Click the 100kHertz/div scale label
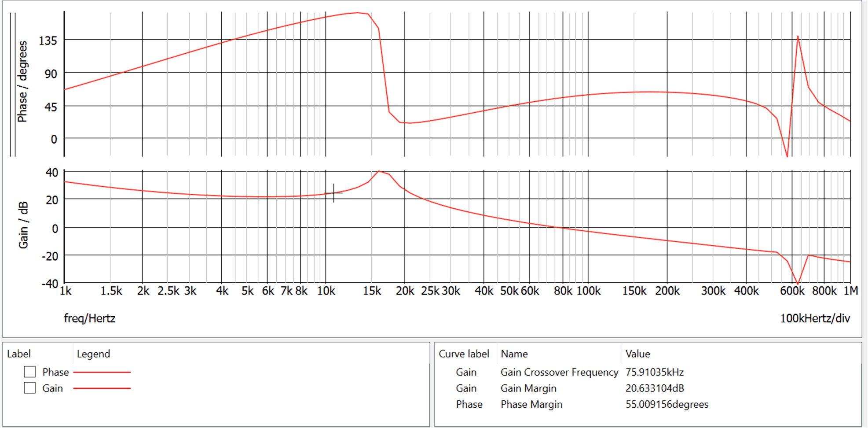 point(815,318)
